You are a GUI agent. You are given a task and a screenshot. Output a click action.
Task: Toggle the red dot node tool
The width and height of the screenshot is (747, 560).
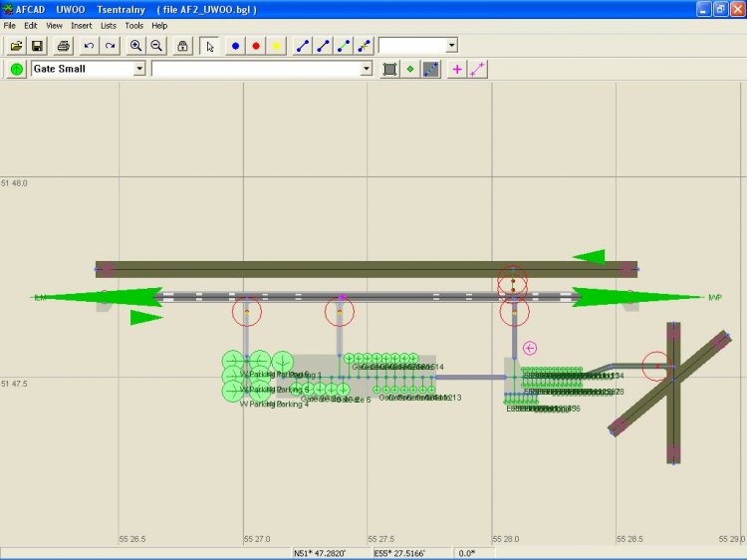pos(256,46)
